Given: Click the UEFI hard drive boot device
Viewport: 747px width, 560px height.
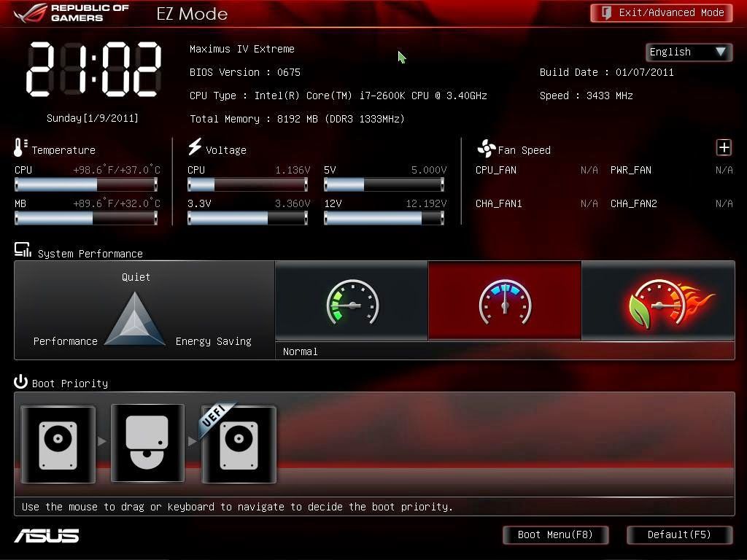Looking at the screenshot, I should (x=239, y=444).
